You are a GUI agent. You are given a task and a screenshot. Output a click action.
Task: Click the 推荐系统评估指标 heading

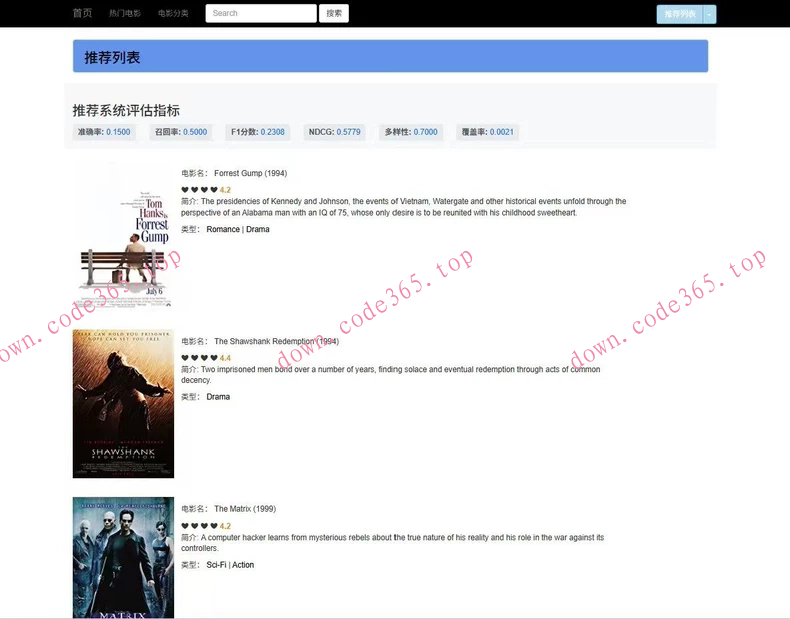pyautogui.click(x=126, y=111)
